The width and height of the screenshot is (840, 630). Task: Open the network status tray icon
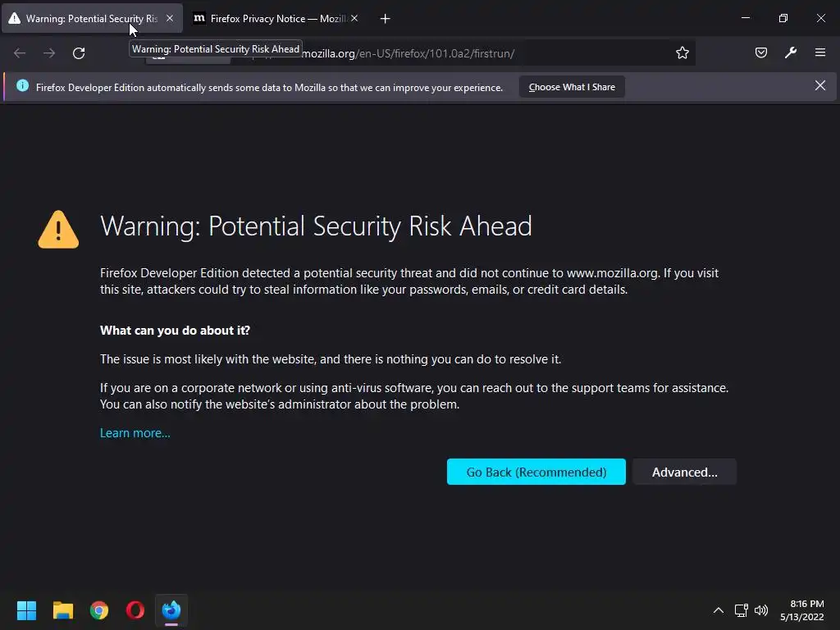point(741,610)
